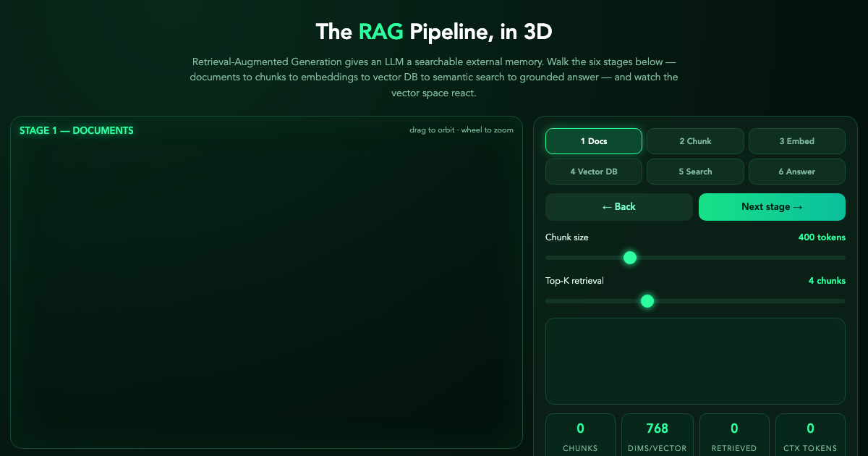Screen dimensions: 868x456
Task: Click the Chunk size slider handle
Action: click(630, 258)
